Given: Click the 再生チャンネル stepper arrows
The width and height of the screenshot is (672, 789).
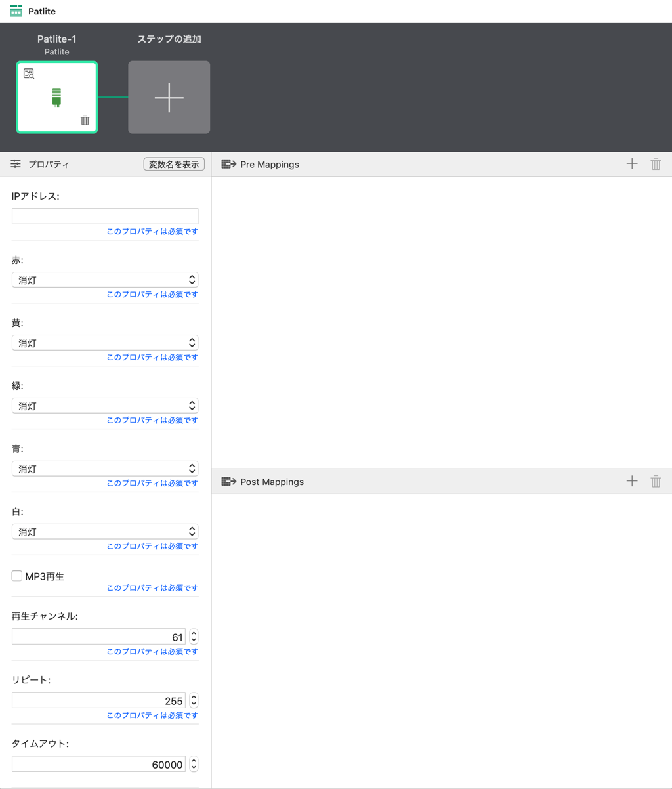Looking at the screenshot, I should pyautogui.click(x=194, y=637).
